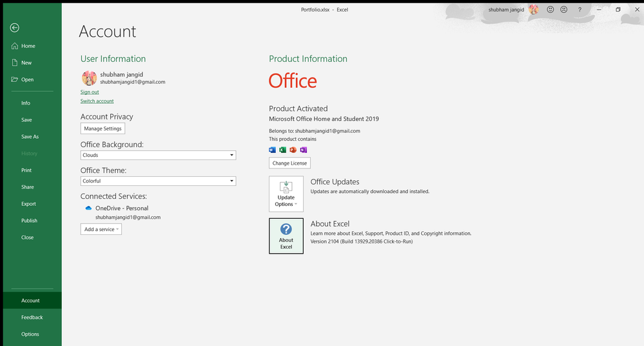Click the Sign out link
This screenshot has height=346, width=644.
90,92
